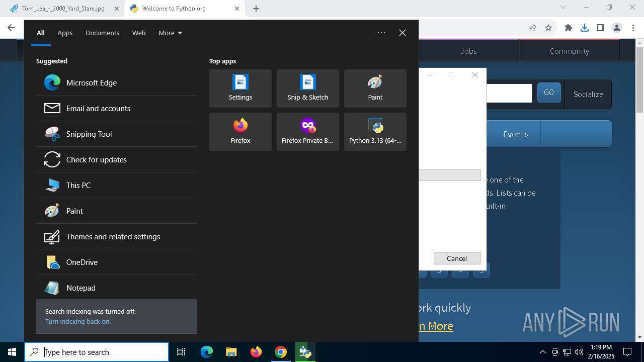Launch Notepad from suggested list
Image resolution: width=644 pixels, height=362 pixels.
tap(117, 288)
